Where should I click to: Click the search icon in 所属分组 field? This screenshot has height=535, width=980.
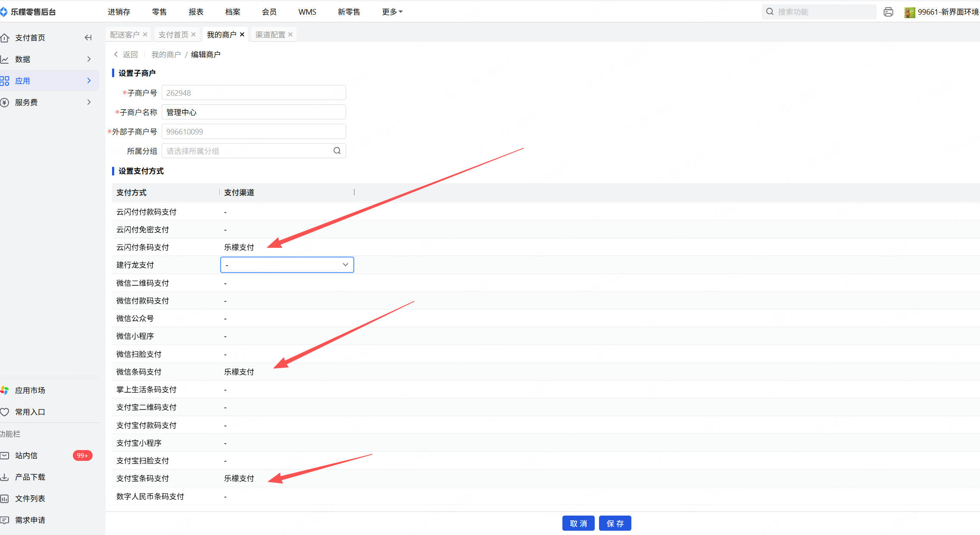pos(337,151)
